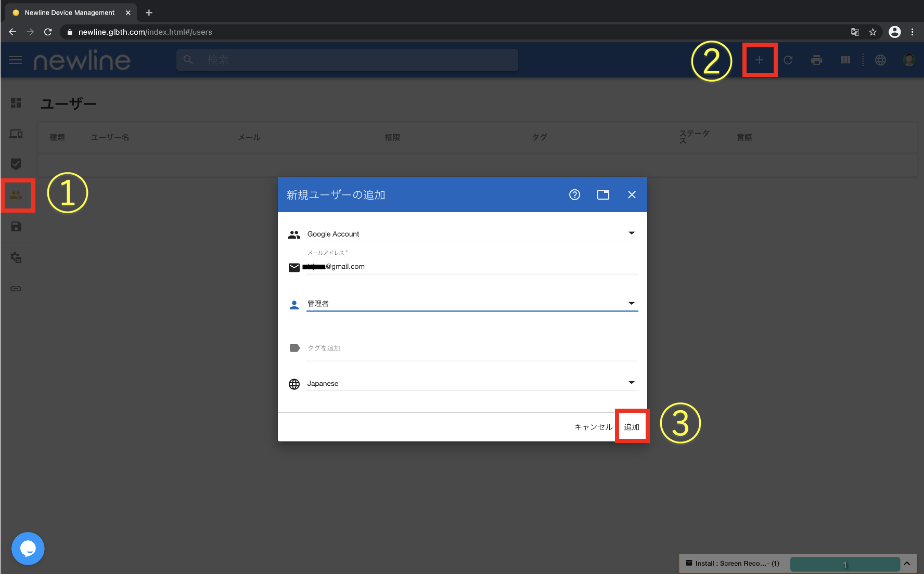
Task: Open the devices icon in sidebar
Action: (16, 134)
